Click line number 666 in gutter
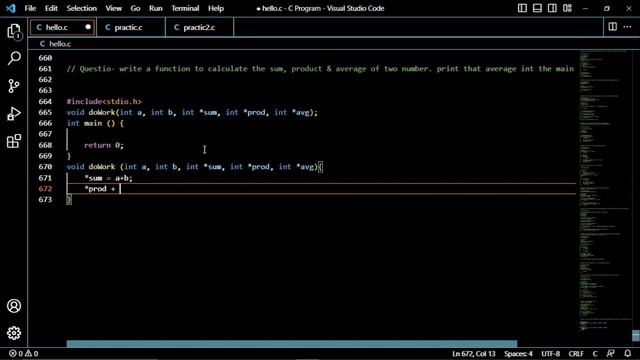Image resolution: width=640 pixels, height=360 pixels. (45, 123)
